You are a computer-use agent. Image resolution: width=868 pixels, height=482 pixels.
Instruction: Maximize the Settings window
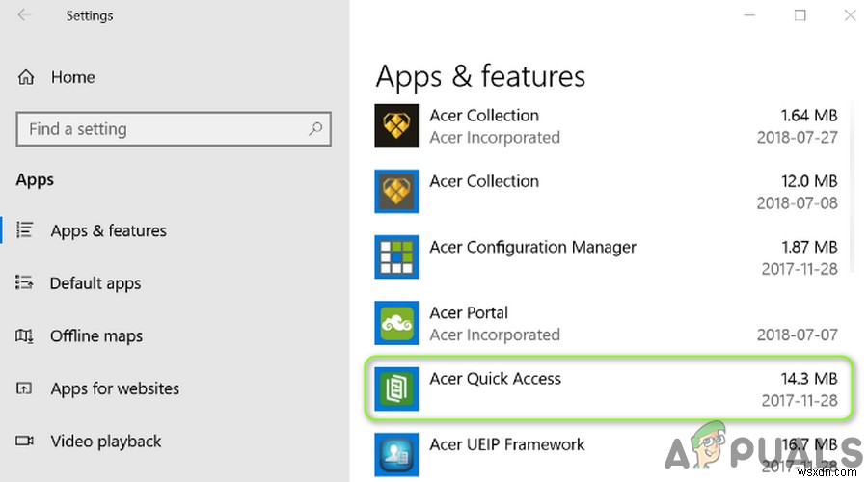click(800, 14)
